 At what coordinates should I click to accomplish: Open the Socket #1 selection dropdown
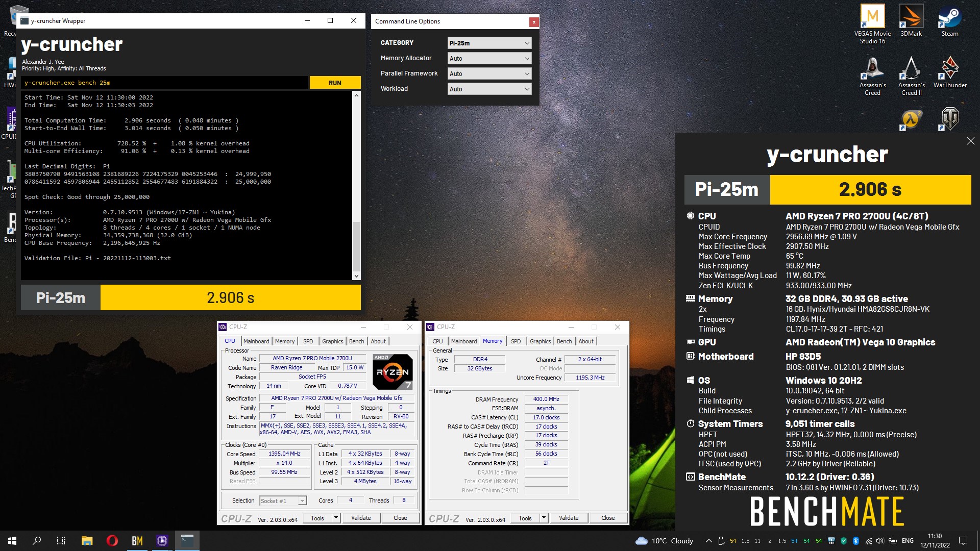(283, 501)
